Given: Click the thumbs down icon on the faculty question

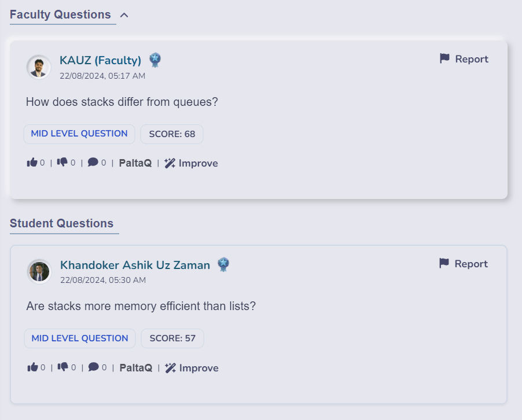Looking at the screenshot, I should coord(63,163).
